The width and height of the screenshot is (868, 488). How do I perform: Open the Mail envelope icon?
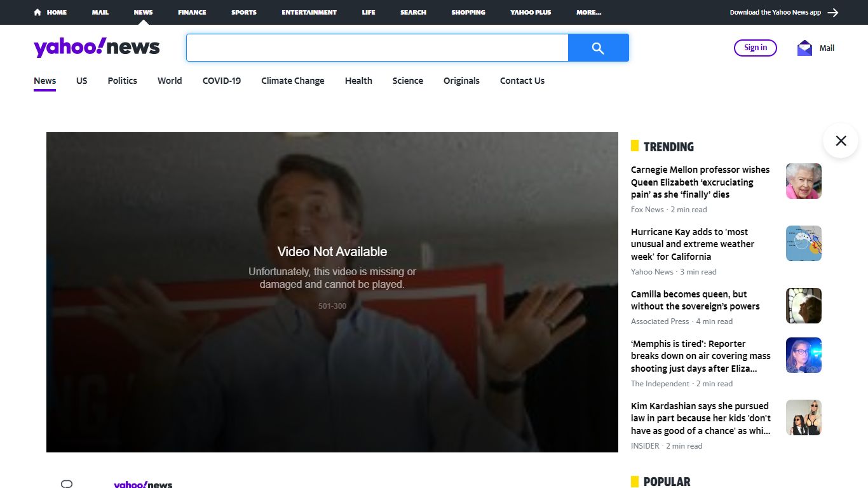tap(804, 48)
